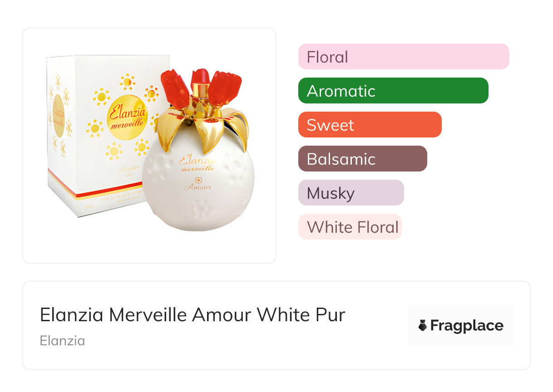Click the orange Sweet accord bar

point(370,125)
